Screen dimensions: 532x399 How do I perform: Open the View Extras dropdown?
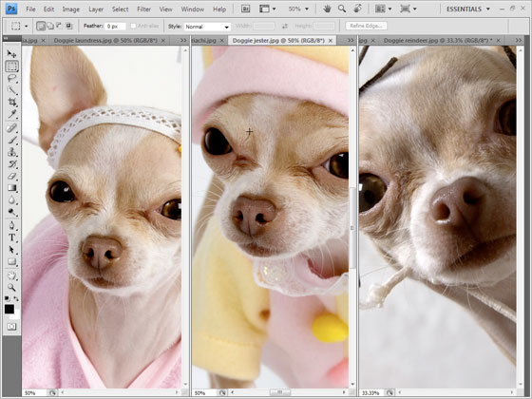pyautogui.click(x=267, y=9)
